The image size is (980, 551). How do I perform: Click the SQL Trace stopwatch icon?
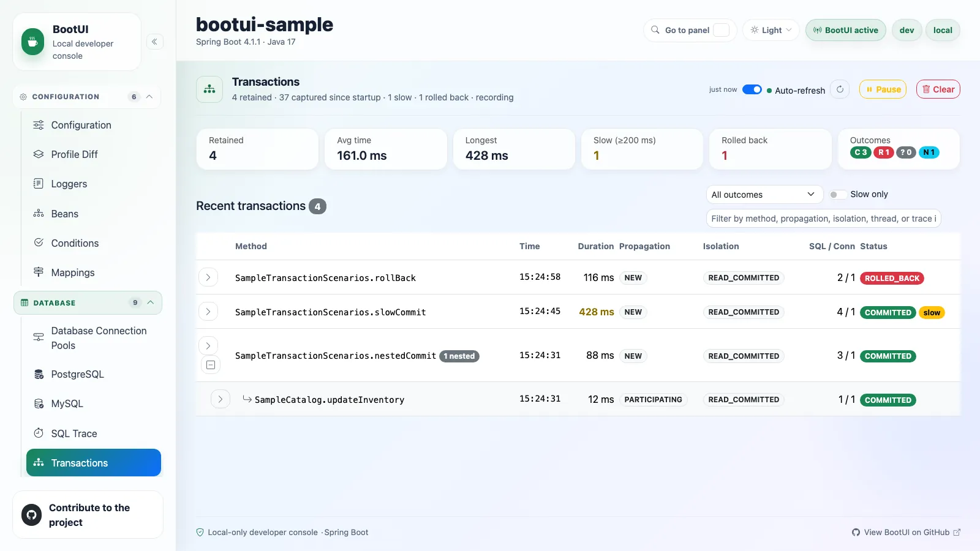[39, 433]
